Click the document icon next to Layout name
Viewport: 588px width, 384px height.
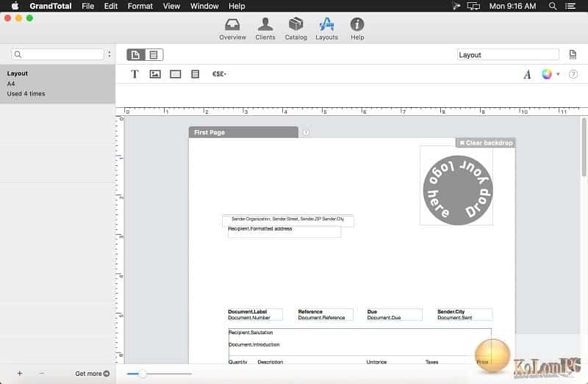click(x=573, y=54)
